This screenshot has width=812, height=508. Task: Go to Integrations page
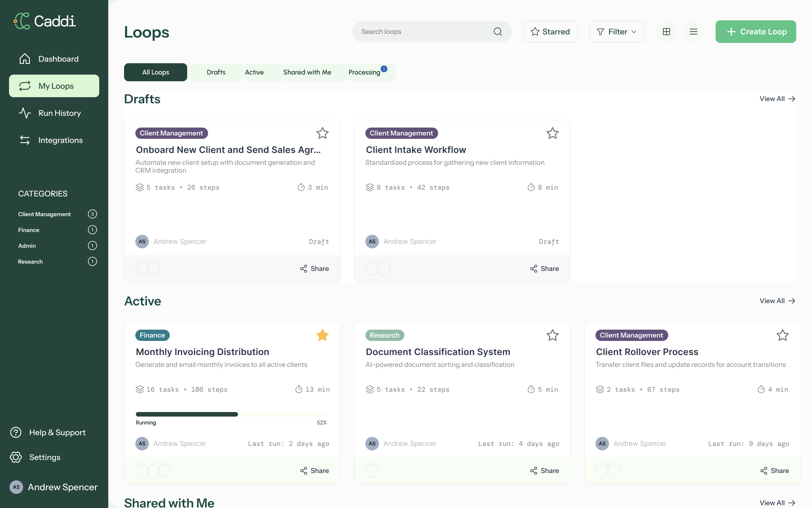(54, 140)
